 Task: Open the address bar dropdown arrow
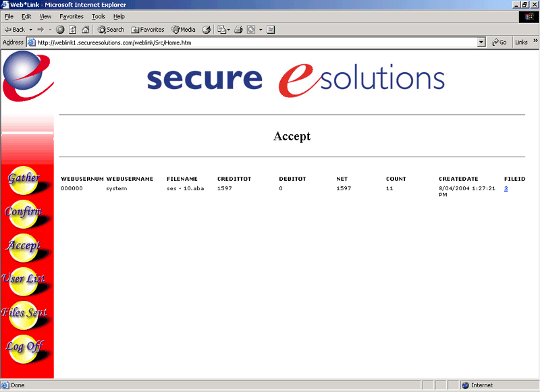(x=481, y=43)
